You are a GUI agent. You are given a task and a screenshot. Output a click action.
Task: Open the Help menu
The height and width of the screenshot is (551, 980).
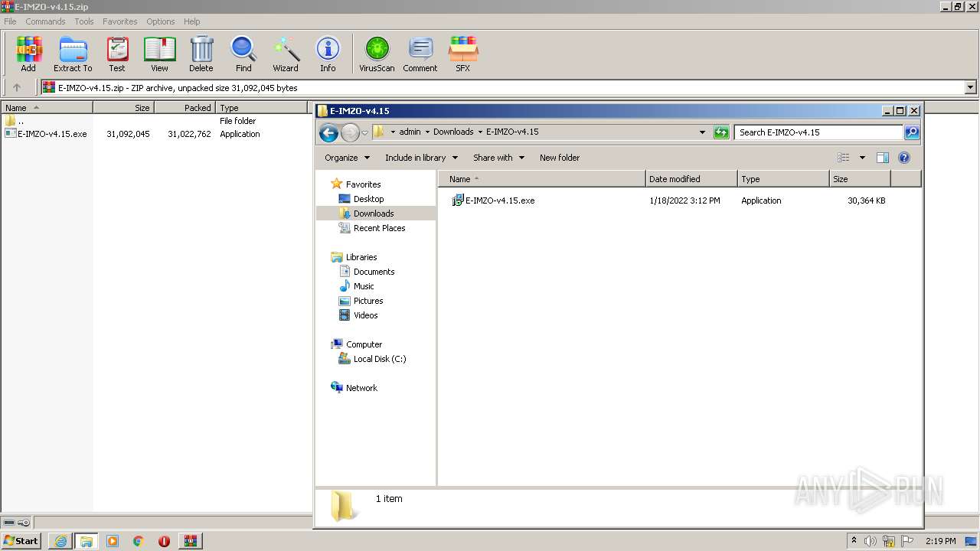[x=192, y=21]
